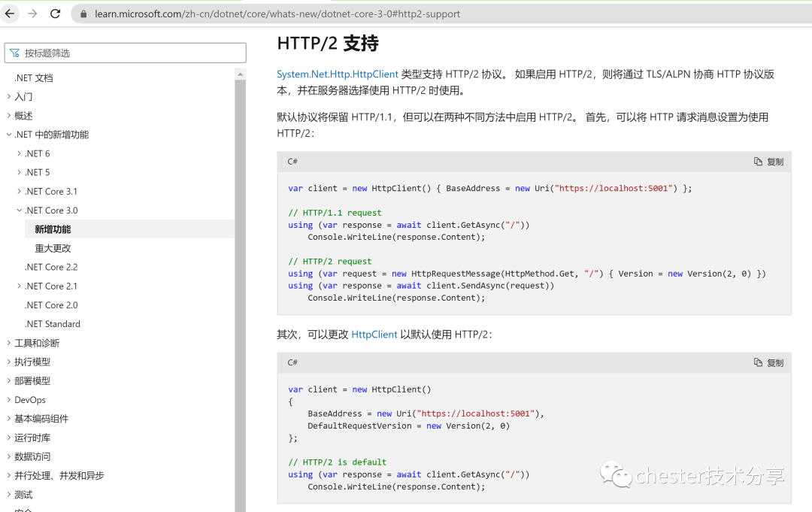Expand the 执行模型 section

(9, 362)
